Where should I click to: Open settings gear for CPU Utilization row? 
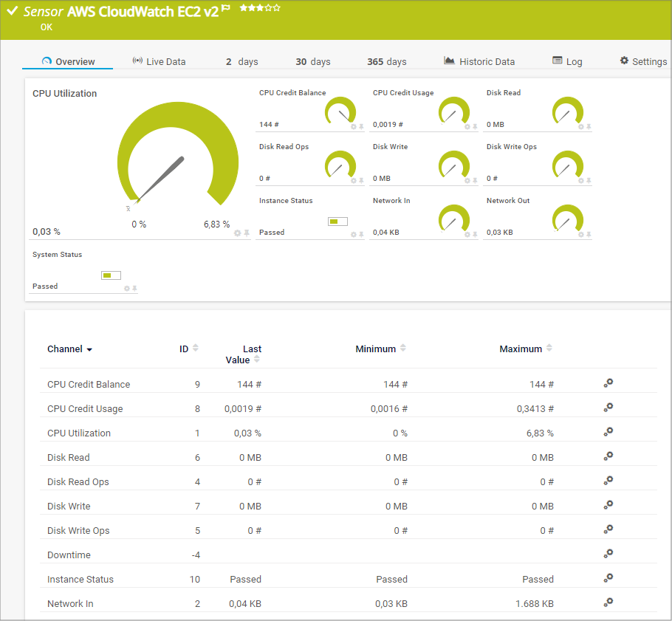click(608, 432)
